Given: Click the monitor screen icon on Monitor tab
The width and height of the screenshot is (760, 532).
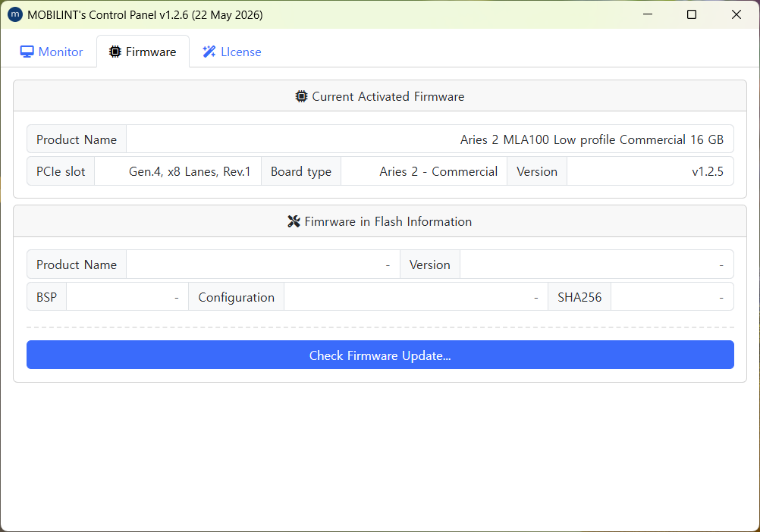Looking at the screenshot, I should (27, 52).
